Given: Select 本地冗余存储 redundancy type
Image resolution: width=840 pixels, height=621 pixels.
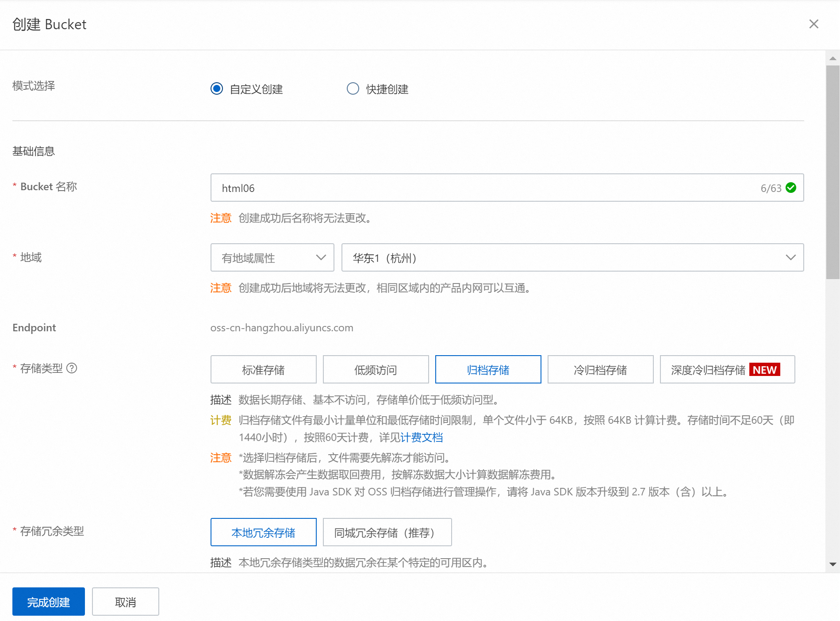Looking at the screenshot, I should (x=263, y=532).
